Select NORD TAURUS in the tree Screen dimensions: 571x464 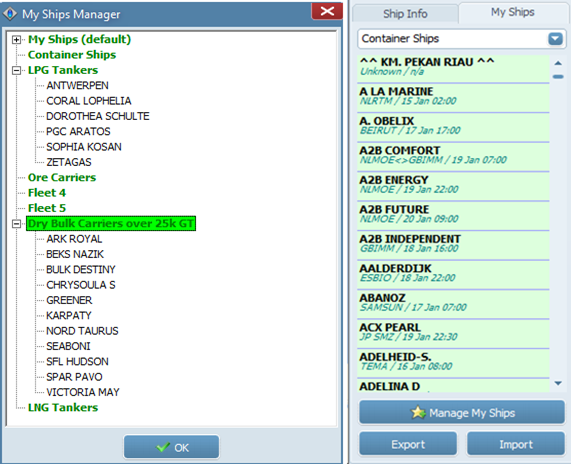coord(82,331)
